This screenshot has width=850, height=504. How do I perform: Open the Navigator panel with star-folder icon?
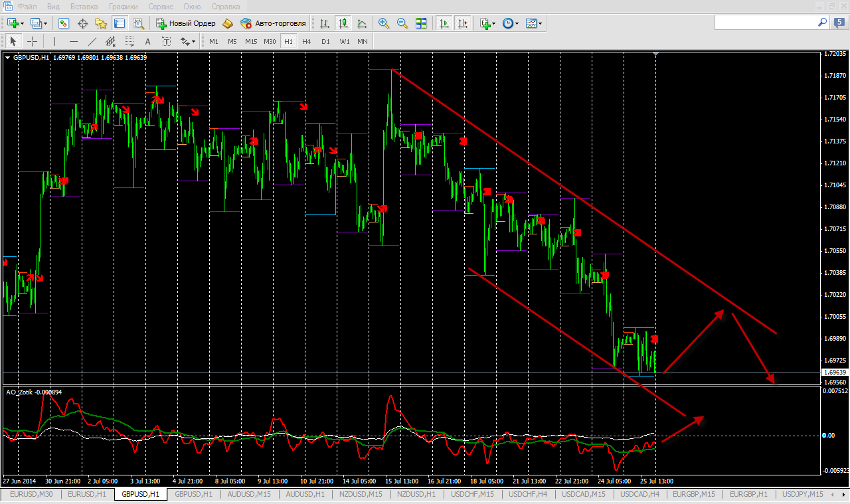(101, 23)
